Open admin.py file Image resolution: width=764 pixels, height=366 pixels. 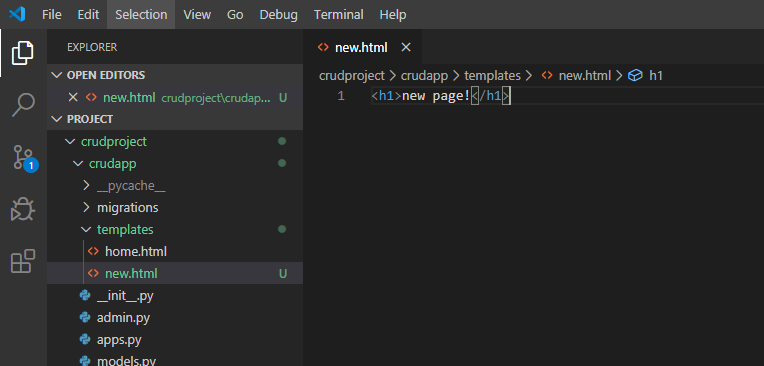123,318
